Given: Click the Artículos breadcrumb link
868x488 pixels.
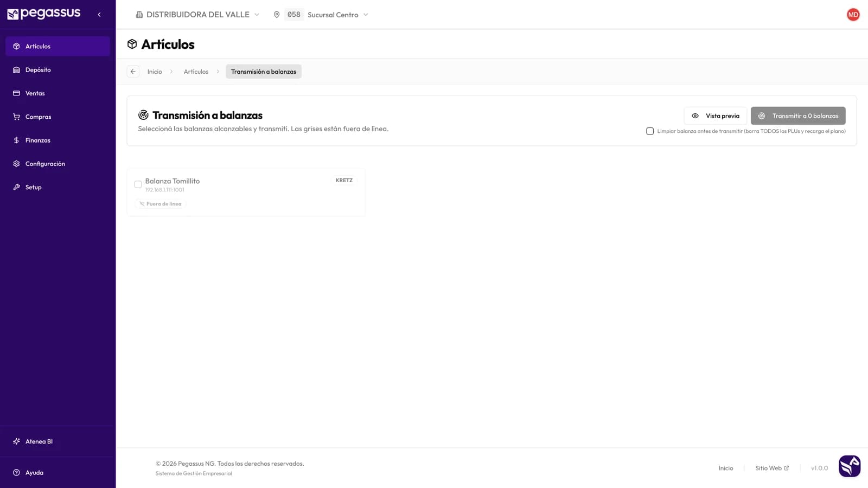Looking at the screenshot, I should (196, 72).
